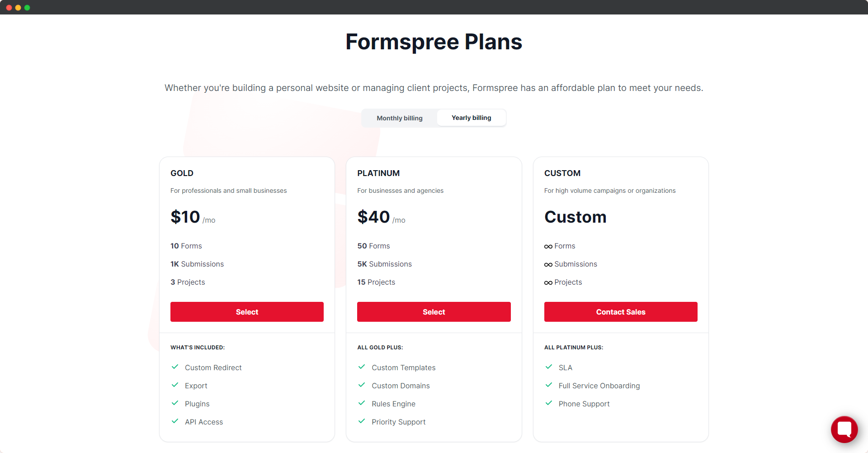Select the Gold plan
Image resolution: width=868 pixels, height=453 pixels.
(x=247, y=312)
